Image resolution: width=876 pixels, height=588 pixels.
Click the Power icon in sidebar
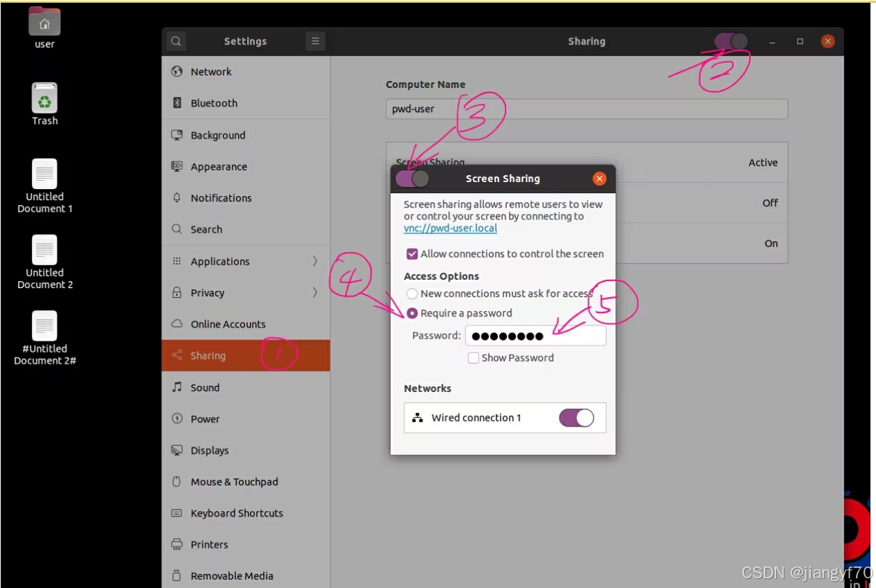pyautogui.click(x=177, y=418)
